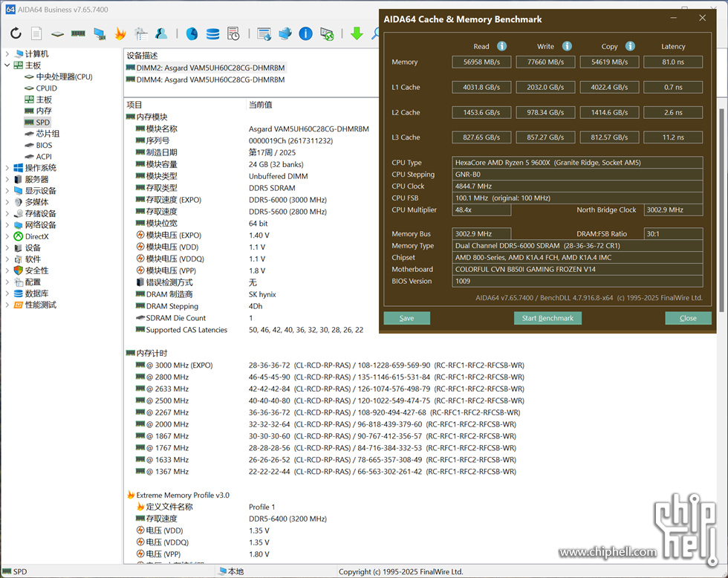Click the CPU chip toolbar icon
The image size is (728, 578).
click(58, 34)
